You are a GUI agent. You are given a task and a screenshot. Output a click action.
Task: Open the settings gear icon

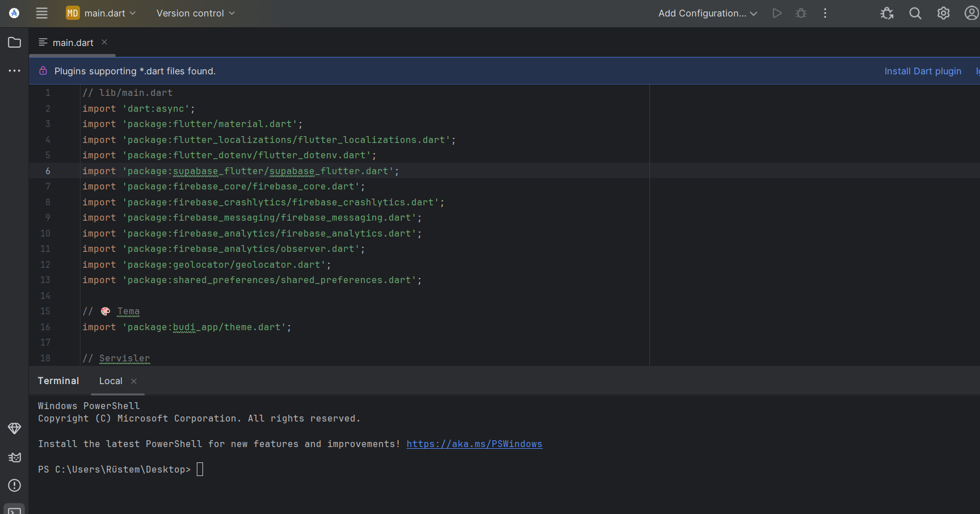[943, 13]
